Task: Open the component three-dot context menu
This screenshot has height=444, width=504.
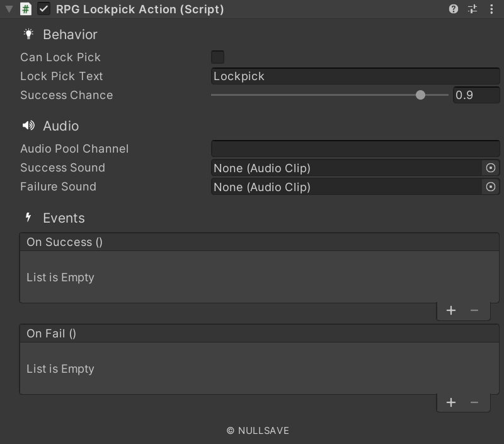Action: point(491,9)
